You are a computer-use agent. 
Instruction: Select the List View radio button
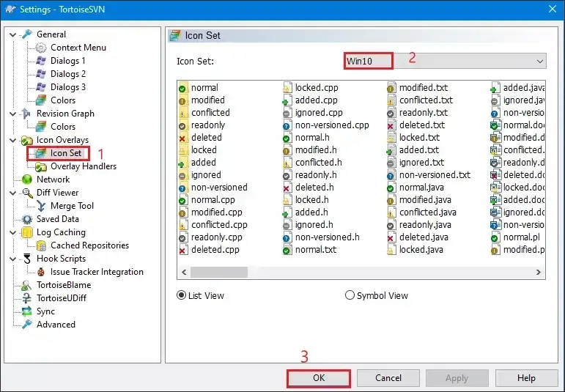(x=181, y=295)
